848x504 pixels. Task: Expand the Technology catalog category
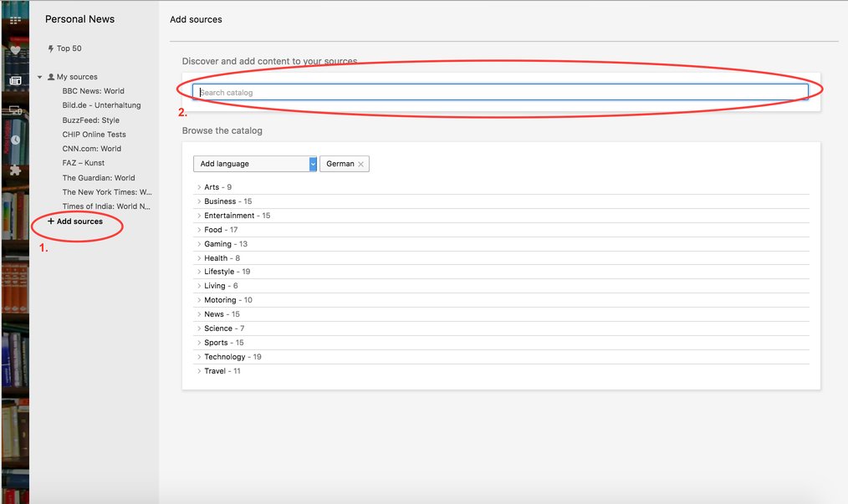coord(224,357)
